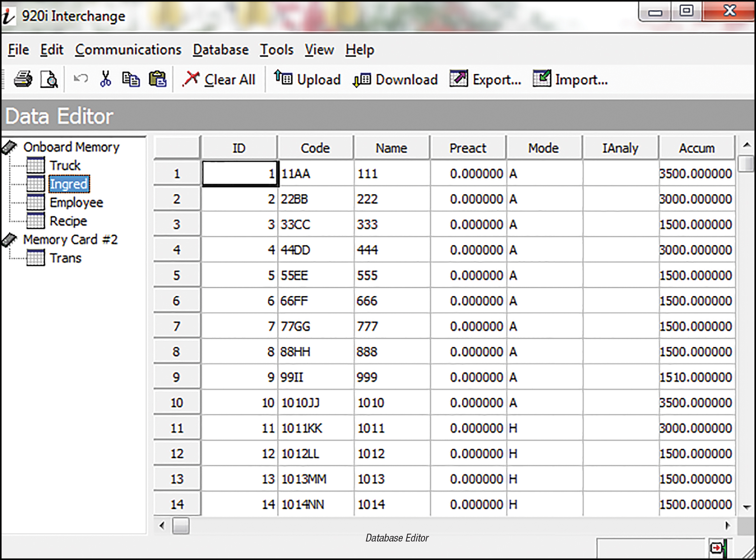Viewport: 756px width, 560px height.
Task: Click the status bar connection icon
Action: [718, 548]
